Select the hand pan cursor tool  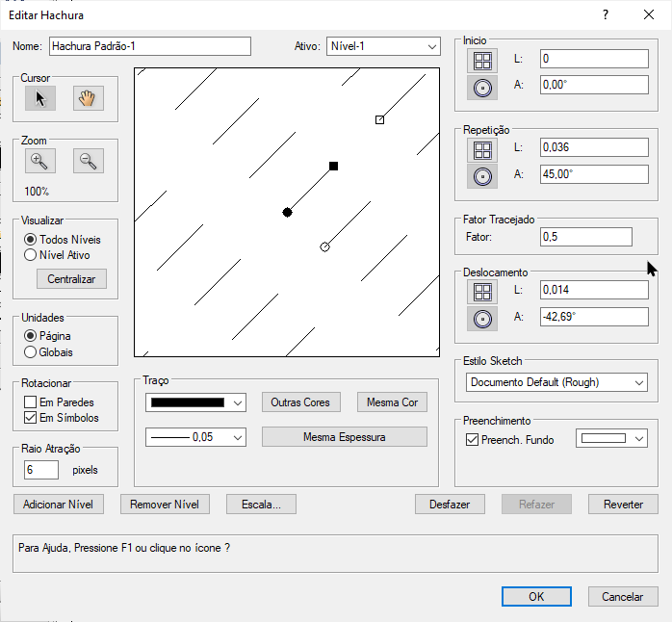(x=89, y=98)
